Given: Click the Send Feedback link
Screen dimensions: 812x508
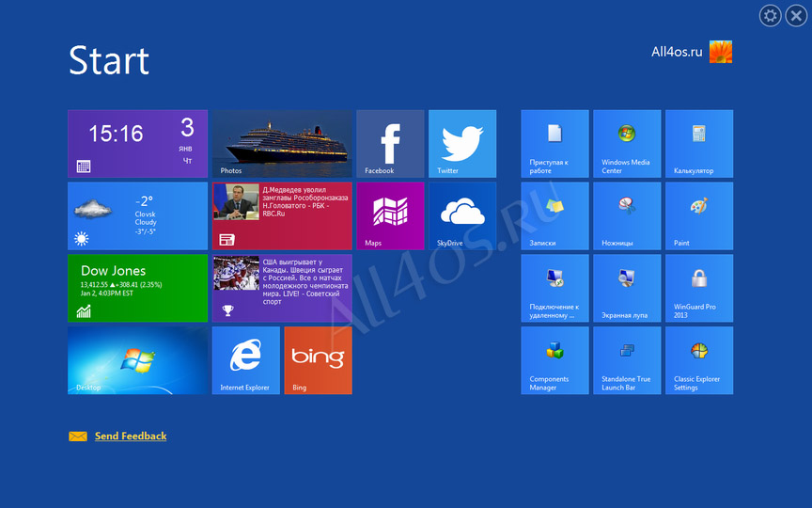Looking at the screenshot, I should [x=131, y=436].
